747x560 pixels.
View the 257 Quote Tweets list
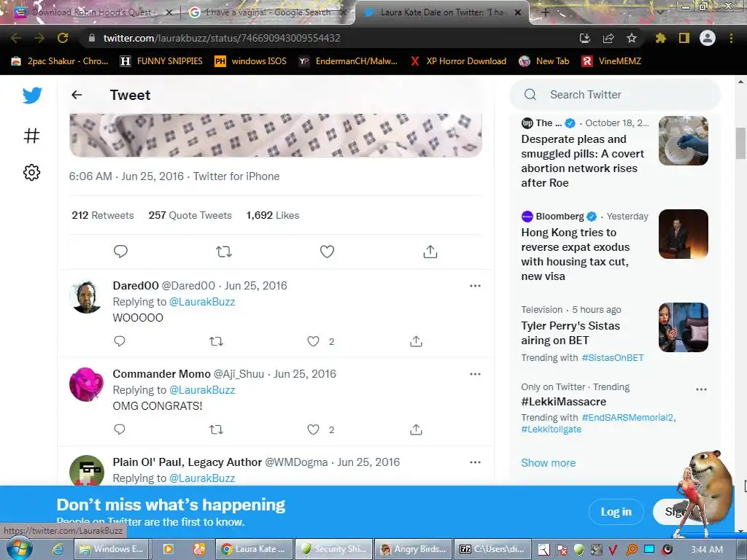(190, 215)
